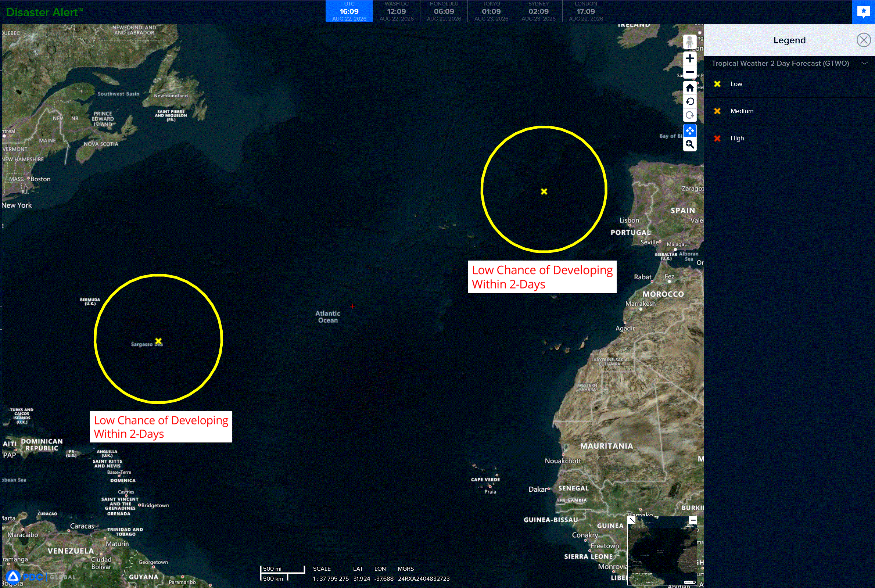Click the PDC Global logo
The height and width of the screenshot is (588, 875).
pos(41,577)
